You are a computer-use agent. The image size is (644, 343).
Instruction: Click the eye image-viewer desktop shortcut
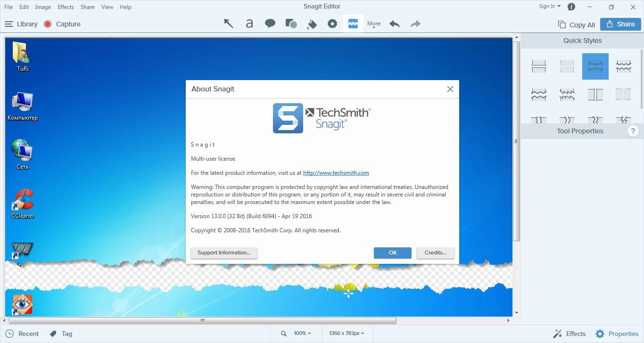(22, 305)
